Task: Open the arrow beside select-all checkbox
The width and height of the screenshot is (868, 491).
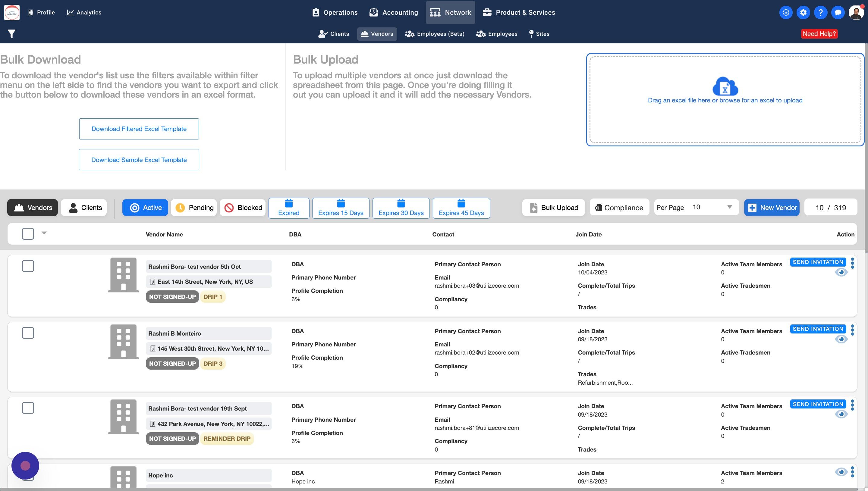Action: click(44, 233)
